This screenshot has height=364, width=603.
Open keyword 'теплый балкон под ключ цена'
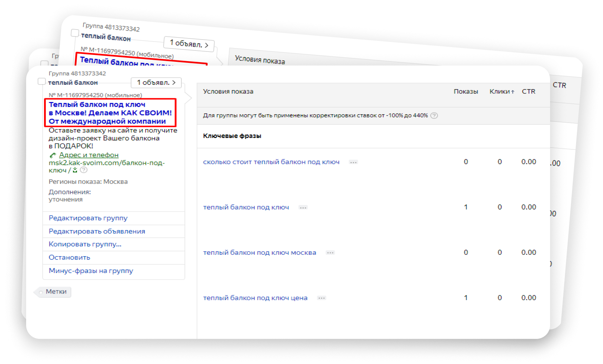tap(255, 298)
